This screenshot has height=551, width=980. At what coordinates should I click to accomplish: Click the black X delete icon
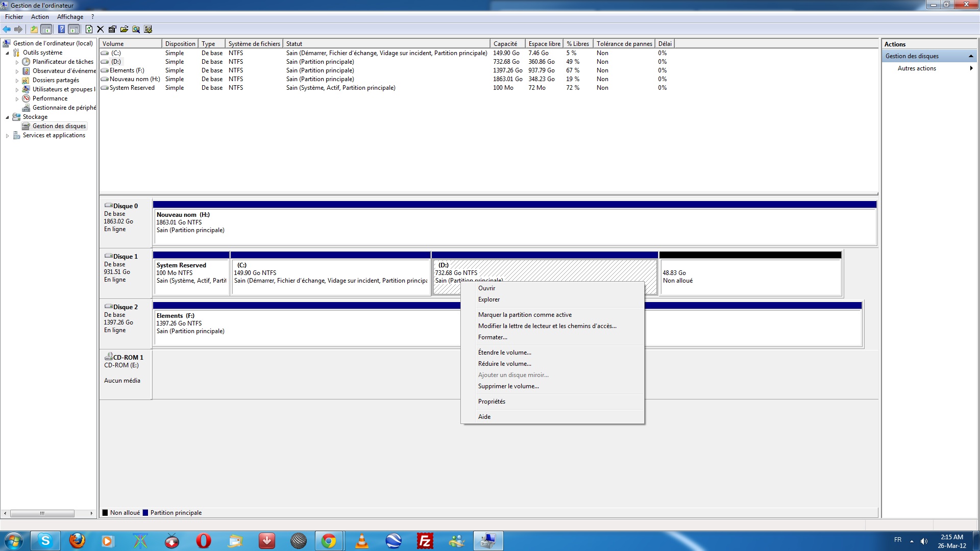(x=100, y=30)
